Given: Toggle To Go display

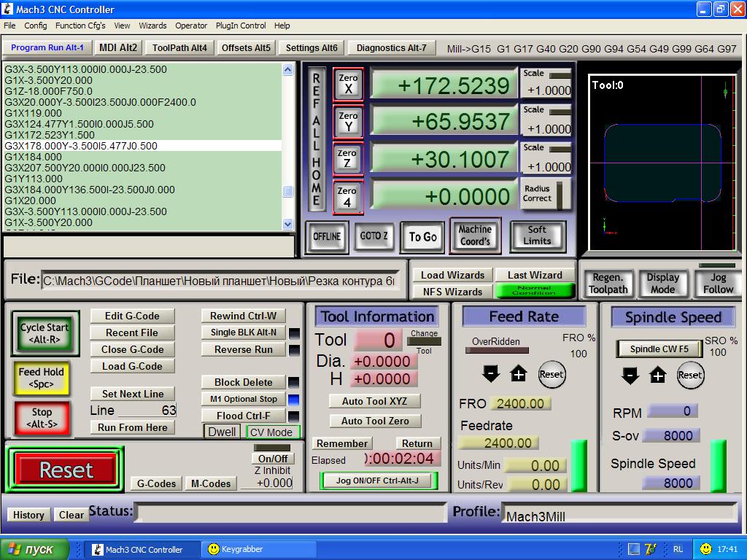Looking at the screenshot, I should coord(422,236).
